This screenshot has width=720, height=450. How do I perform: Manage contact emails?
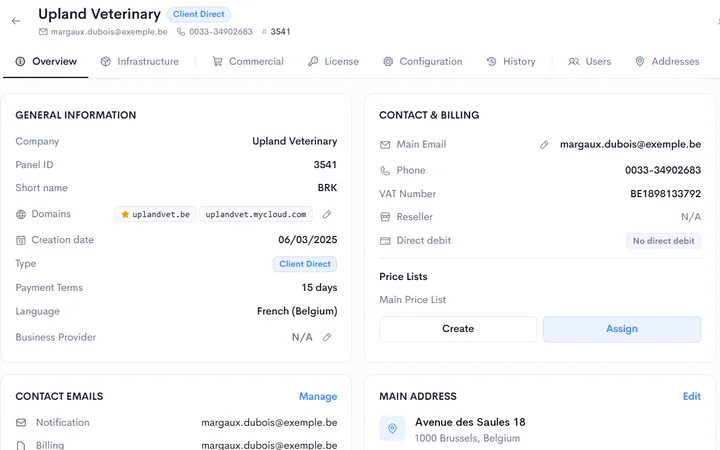coord(318,396)
